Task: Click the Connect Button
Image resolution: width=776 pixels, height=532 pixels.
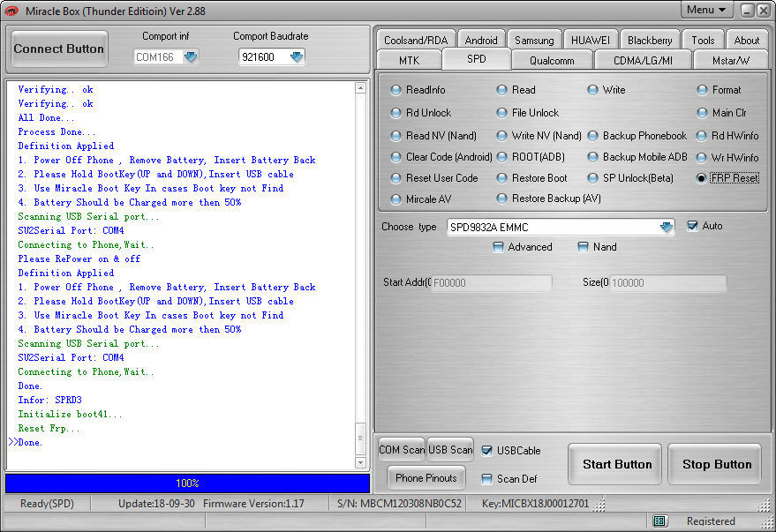Action: point(59,49)
